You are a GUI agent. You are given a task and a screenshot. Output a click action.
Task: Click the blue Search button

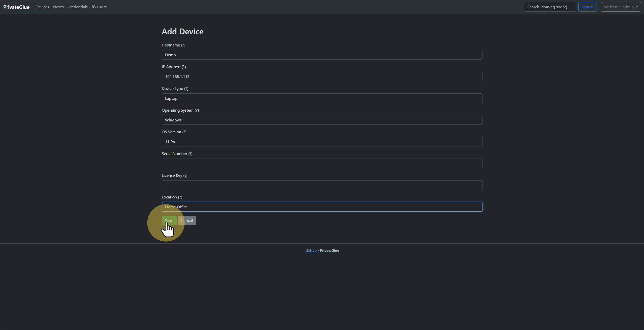(587, 7)
